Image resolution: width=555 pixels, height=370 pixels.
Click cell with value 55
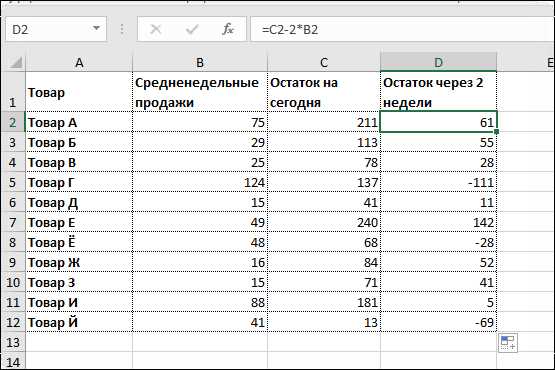(x=439, y=142)
